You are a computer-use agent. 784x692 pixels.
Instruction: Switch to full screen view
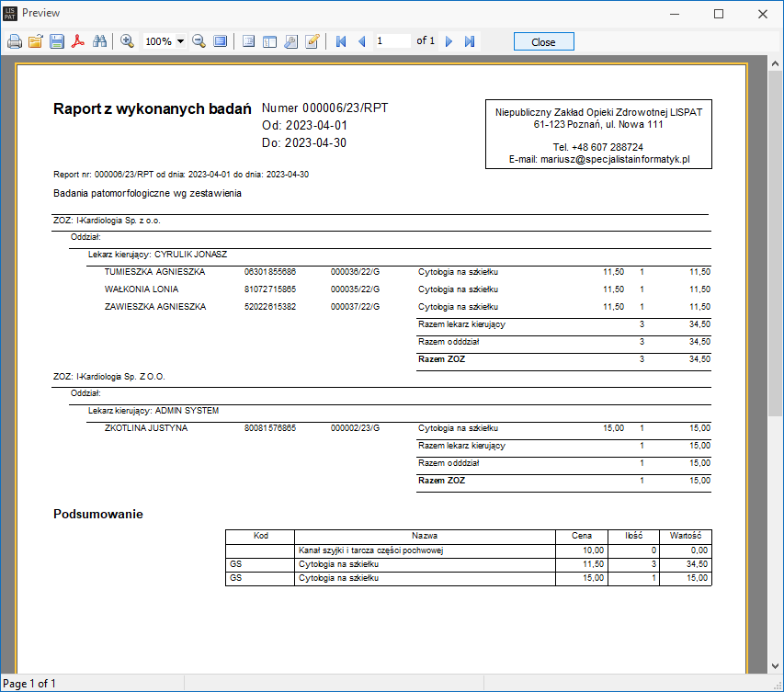(x=221, y=41)
